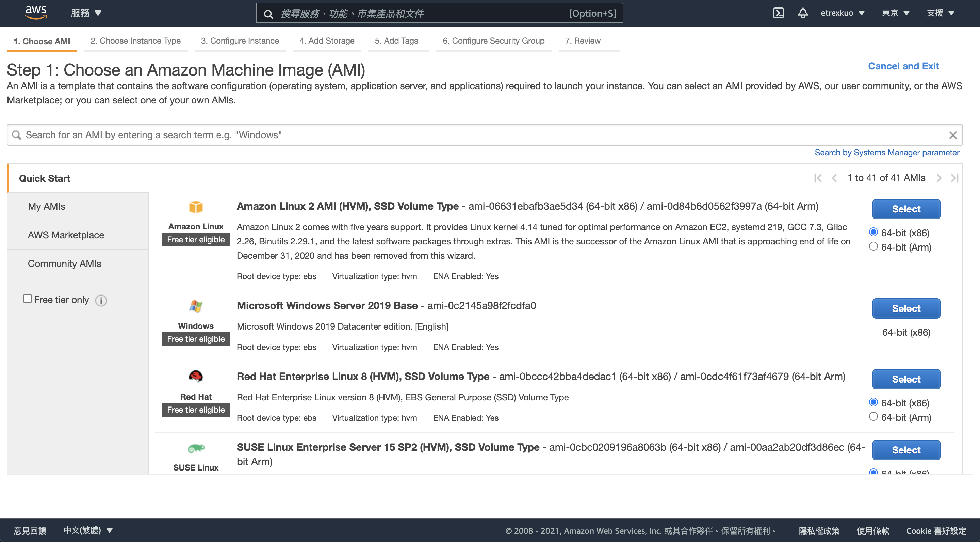Open Cookie 喜好設定 preferences link
Viewport: 980px width, 542px height.
pos(936,530)
